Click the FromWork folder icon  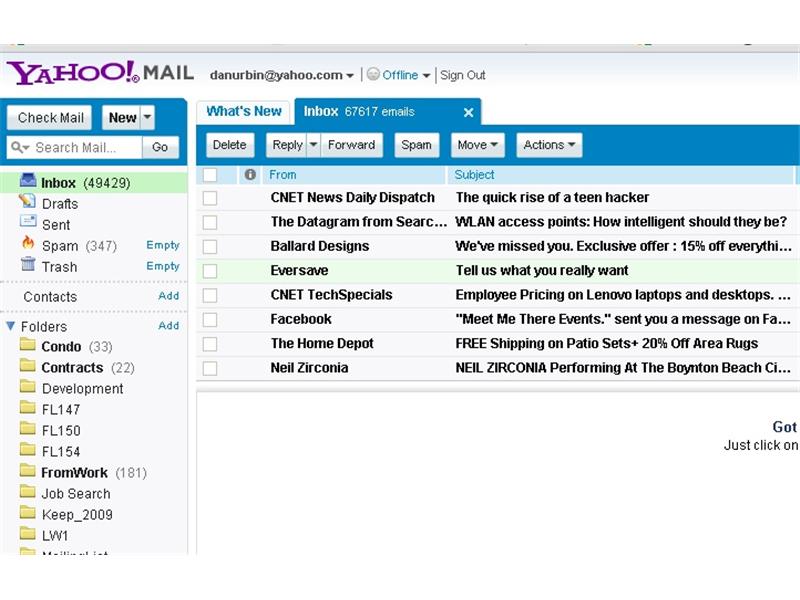tap(28, 470)
